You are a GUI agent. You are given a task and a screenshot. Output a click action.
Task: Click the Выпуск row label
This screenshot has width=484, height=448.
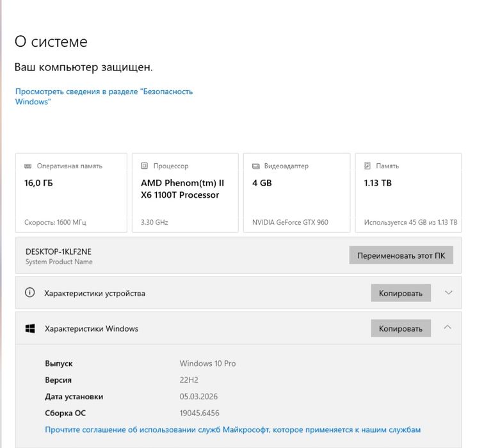tap(59, 364)
